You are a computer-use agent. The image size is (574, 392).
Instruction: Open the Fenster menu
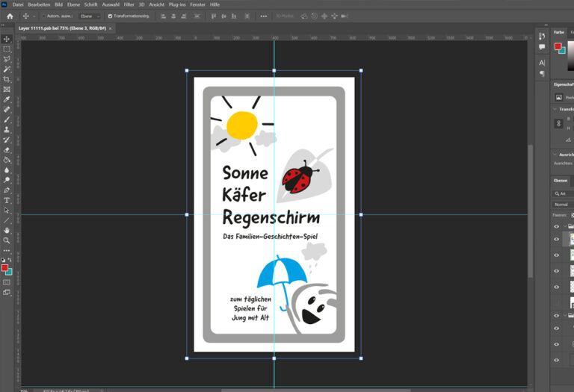tap(197, 4)
